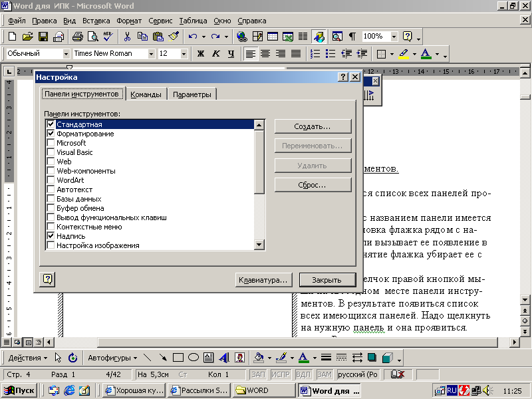
Task: Create a numbered list
Action: coord(315,54)
